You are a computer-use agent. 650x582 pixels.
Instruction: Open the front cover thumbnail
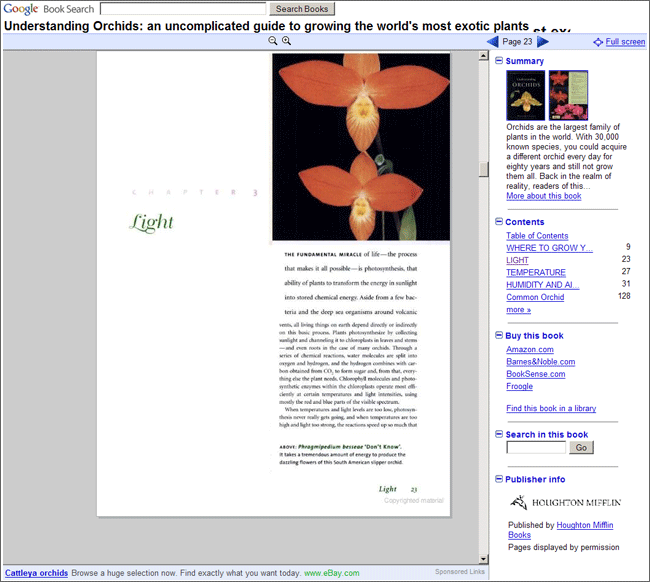click(x=526, y=95)
